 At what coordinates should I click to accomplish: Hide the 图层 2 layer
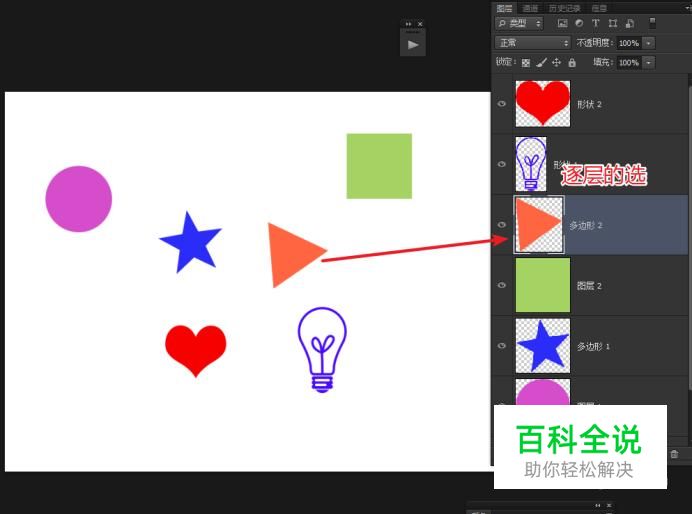click(502, 285)
